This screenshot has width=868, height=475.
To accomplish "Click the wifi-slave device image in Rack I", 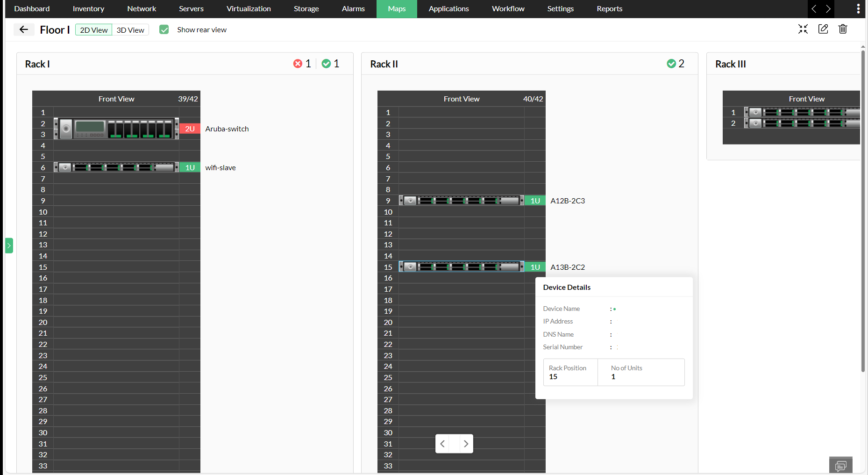I will click(x=116, y=167).
